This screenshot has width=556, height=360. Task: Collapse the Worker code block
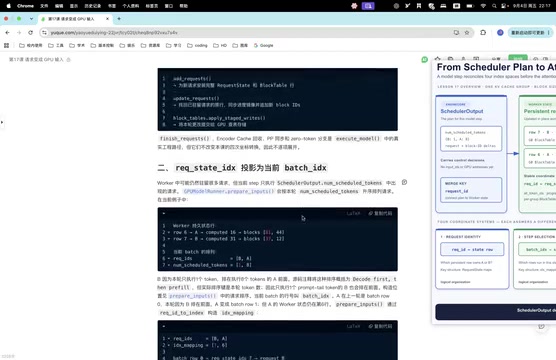[163, 213]
